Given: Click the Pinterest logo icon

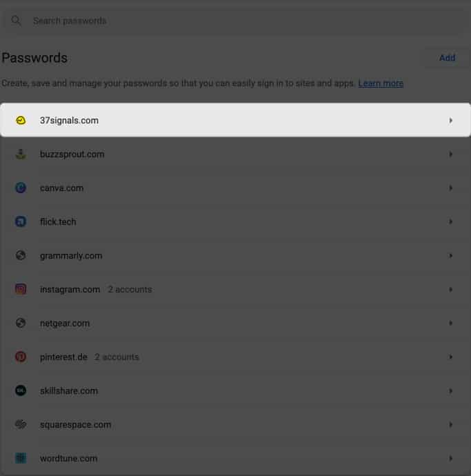Looking at the screenshot, I should pos(21,357).
